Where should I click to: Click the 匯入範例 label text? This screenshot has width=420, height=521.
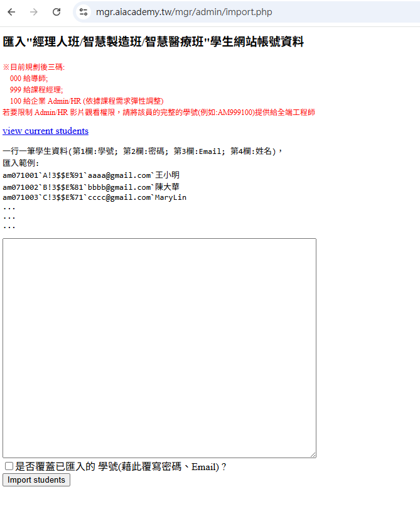click(21, 163)
